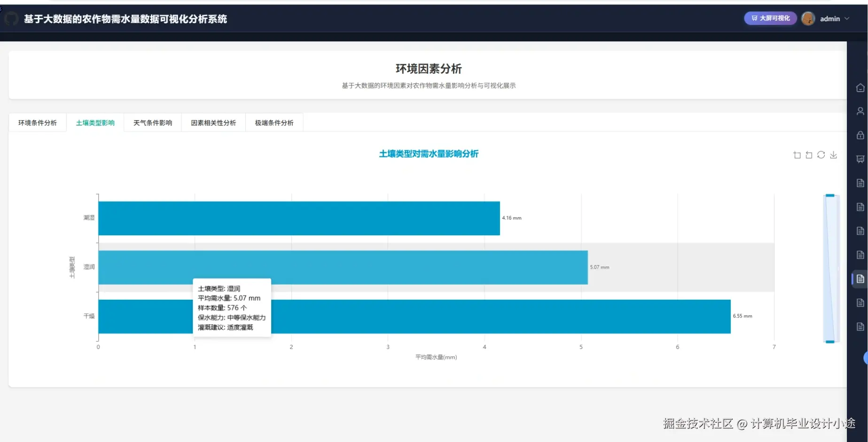Click the chart zoom reset tool
868x442 pixels.
point(809,155)
